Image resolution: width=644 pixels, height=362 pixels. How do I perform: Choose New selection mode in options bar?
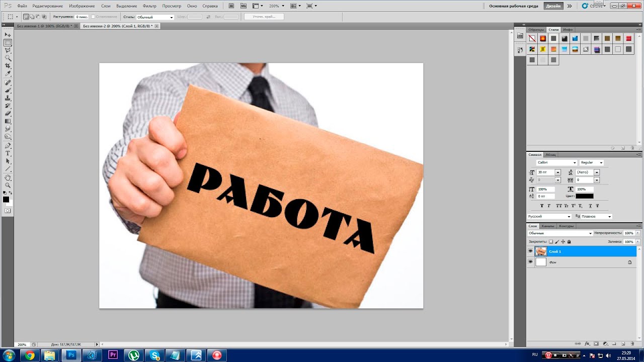(x=26, y=17)
